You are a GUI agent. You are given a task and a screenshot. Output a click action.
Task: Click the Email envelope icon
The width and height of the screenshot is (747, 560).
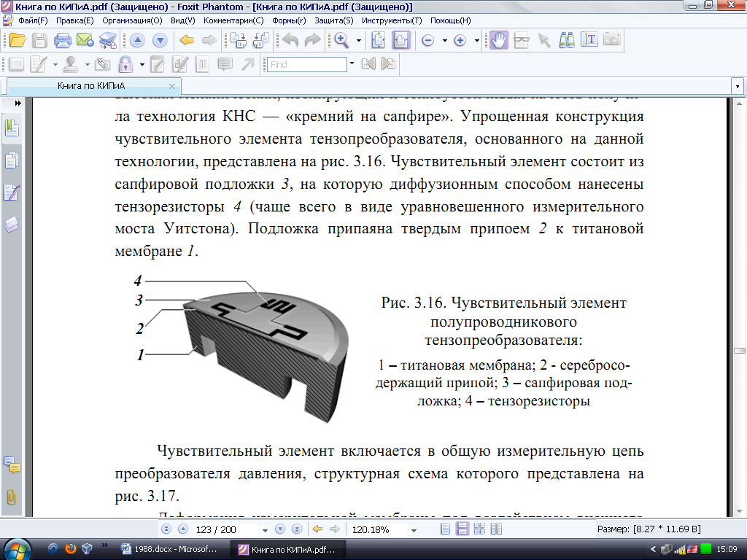(85, 41)
